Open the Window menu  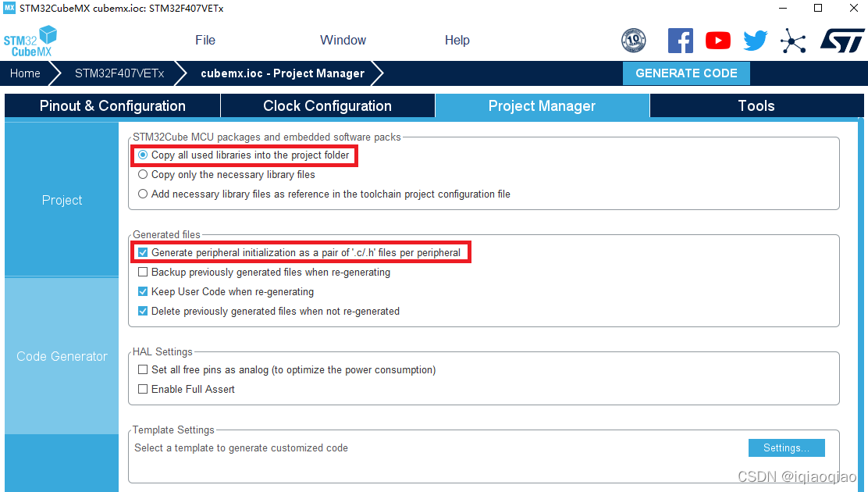pyautogui.click(x=343, y=40)
